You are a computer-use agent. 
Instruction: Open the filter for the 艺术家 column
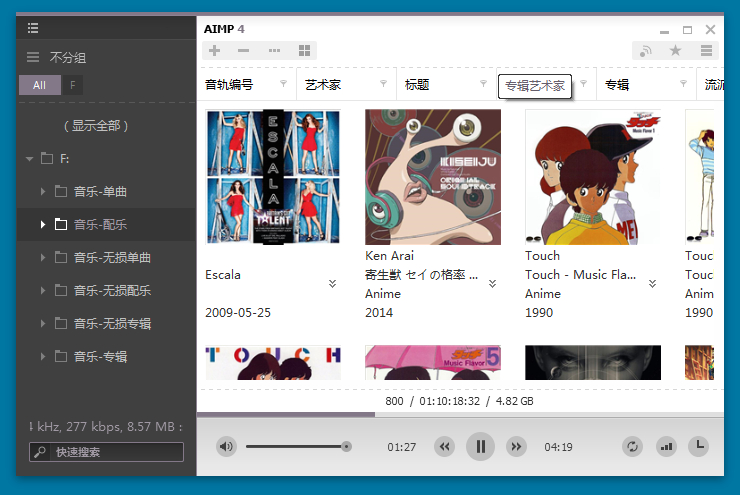383,84
